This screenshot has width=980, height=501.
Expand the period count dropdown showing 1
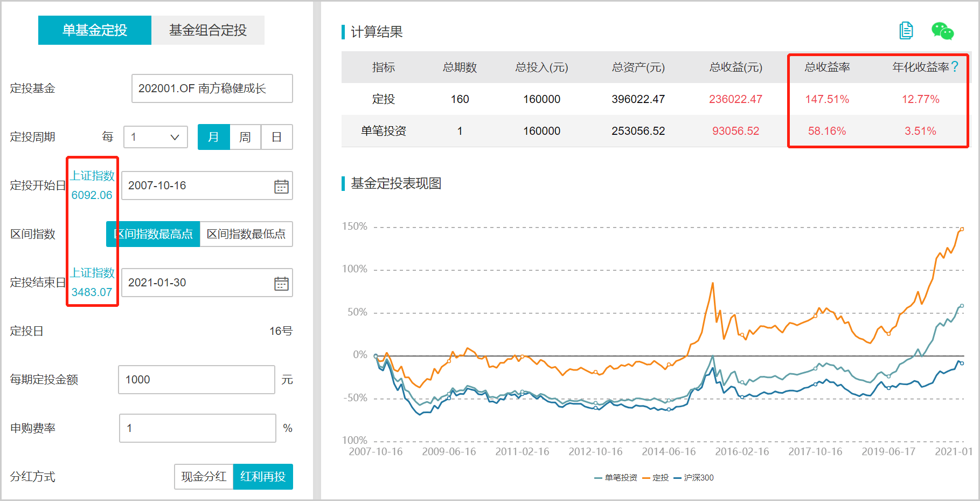pyautogui.click(x=156, y=137)
